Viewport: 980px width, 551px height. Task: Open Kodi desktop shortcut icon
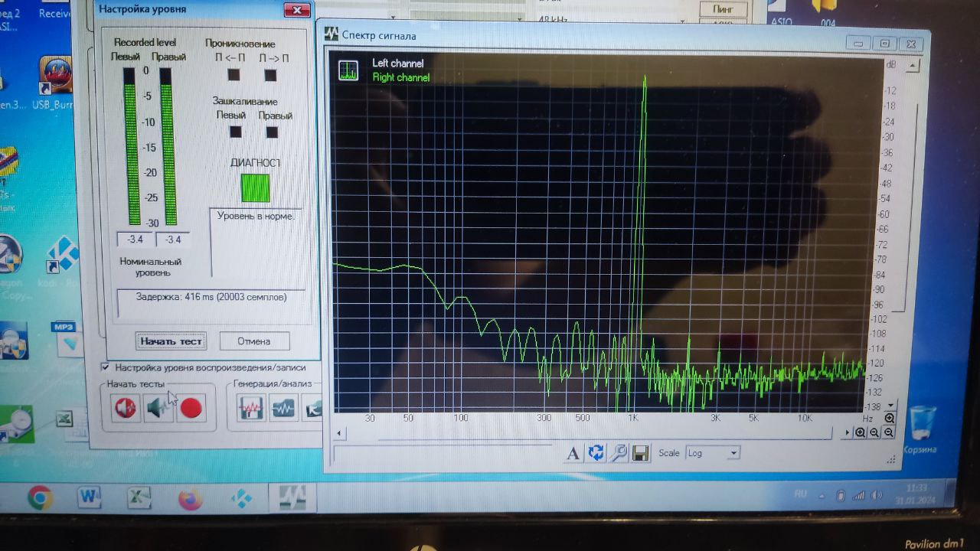point(61,255)
